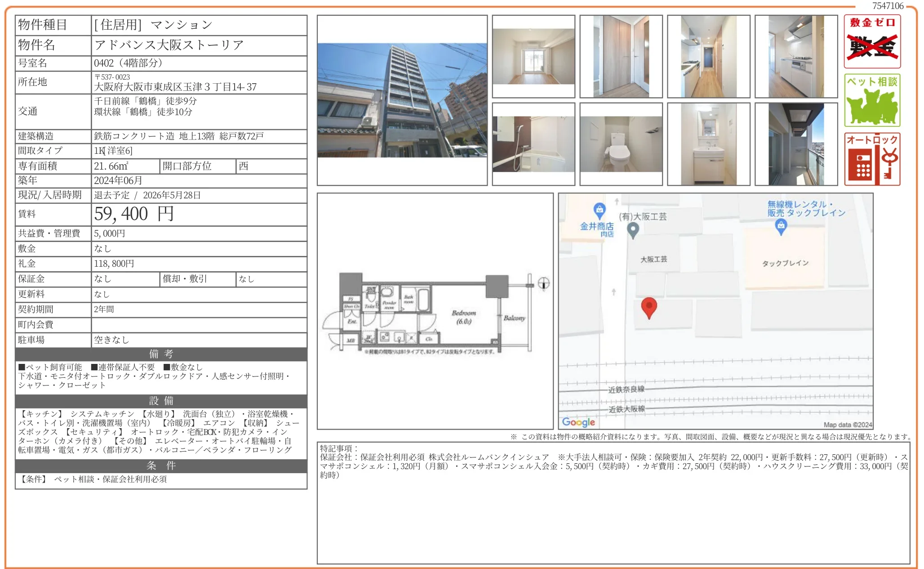Screen dimensions: 924x569
Task: Click the 敷金ゼロ badge icon
Action: click(x=872, y=41)
